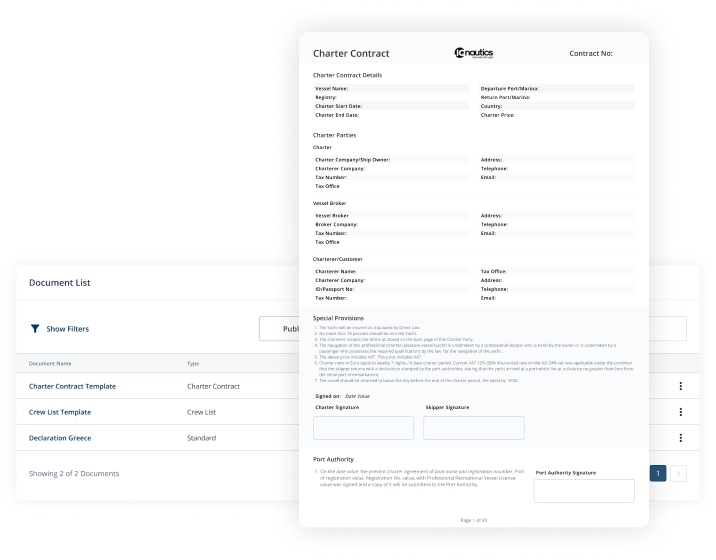The image size is (716, 560).
Task: Click the Contract No: label
Action: click(590, 53)
